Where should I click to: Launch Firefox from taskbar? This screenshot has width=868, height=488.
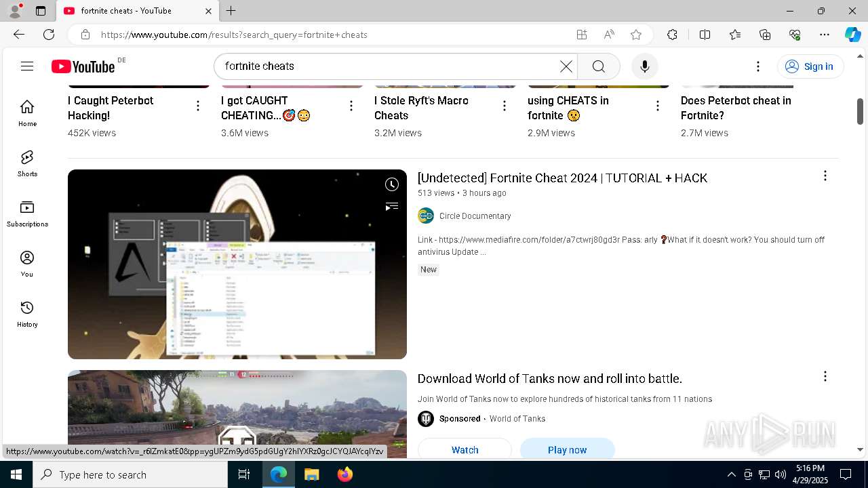[344, 474]
